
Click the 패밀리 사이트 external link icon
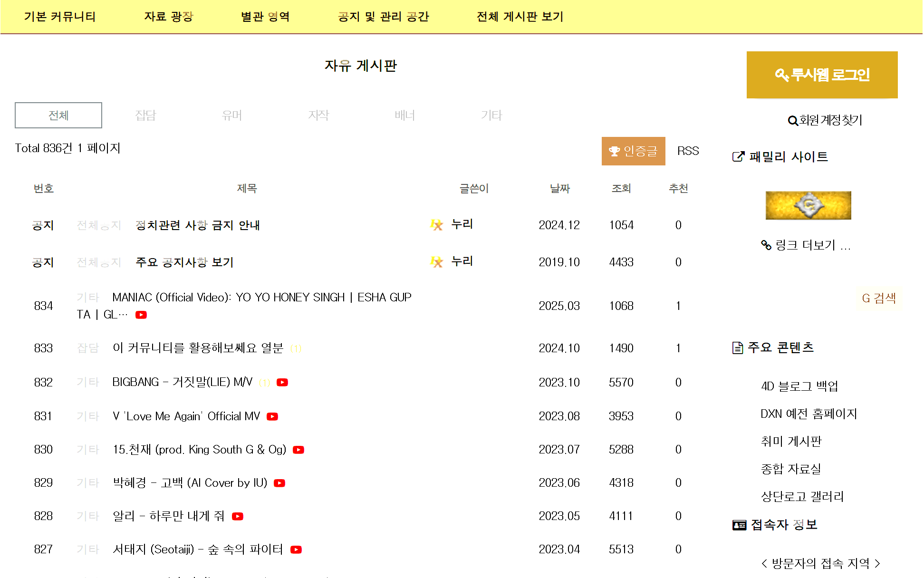(x=738, y=156)
